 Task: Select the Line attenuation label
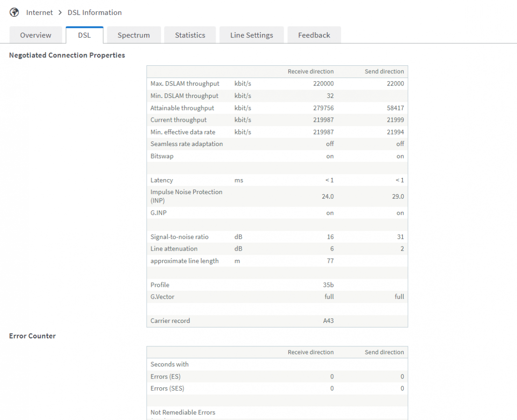[174, 249]
